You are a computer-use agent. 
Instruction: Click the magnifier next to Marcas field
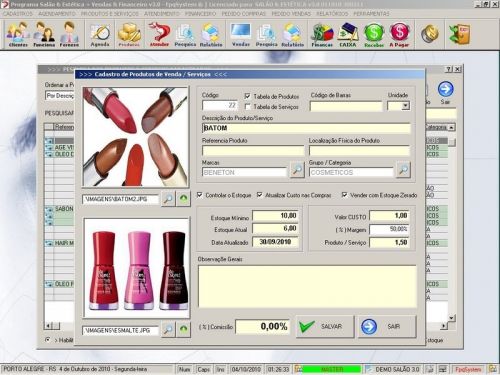(297, 170)
